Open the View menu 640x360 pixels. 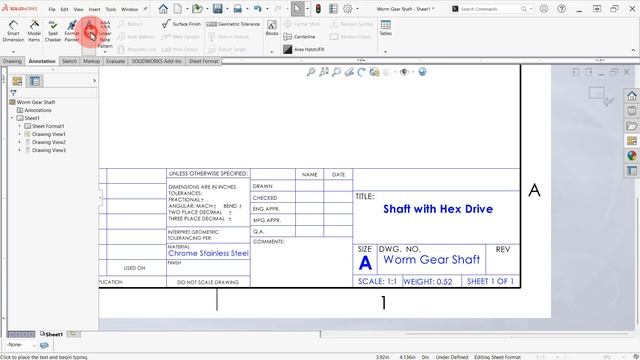coord(78,9)
